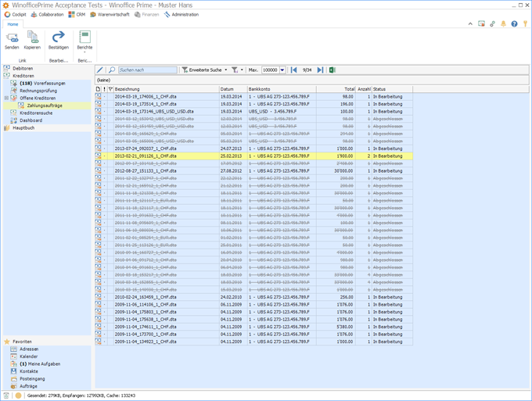This screenshot has height=401, width=532.
Task: Select row 2014-03-19_173146_UBS_USD_USD.dta
Action: click(253, 112)
